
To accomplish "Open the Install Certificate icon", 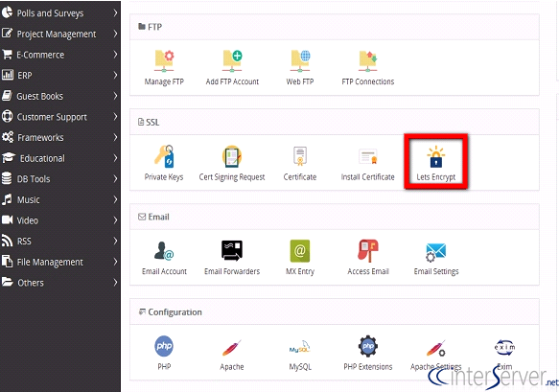I will point(368,156).
